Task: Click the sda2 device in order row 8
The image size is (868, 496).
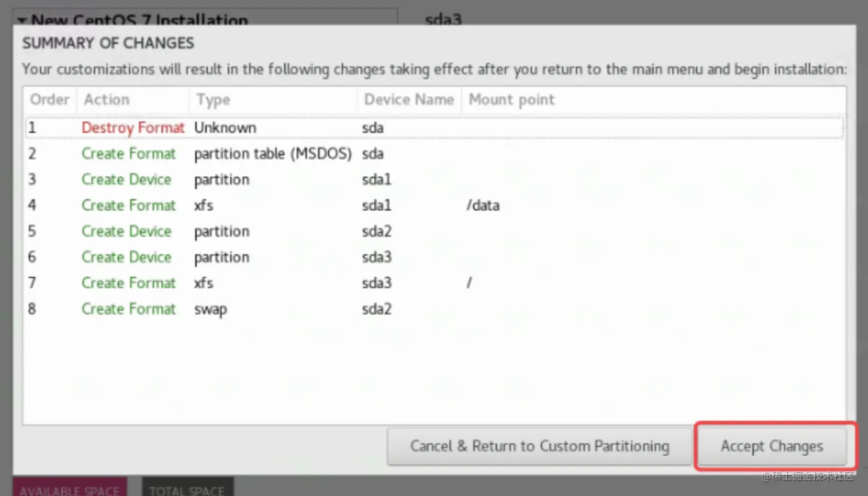Action: pos(377,308)
